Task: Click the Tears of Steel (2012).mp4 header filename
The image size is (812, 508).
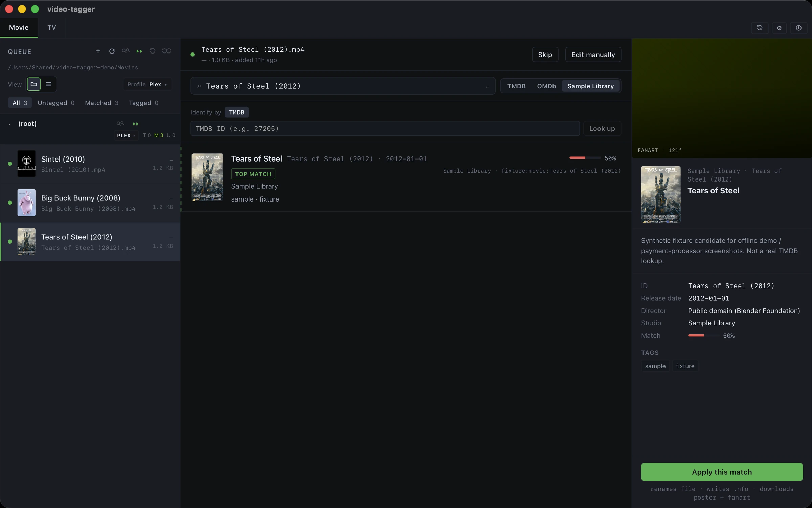Action: 253,50
